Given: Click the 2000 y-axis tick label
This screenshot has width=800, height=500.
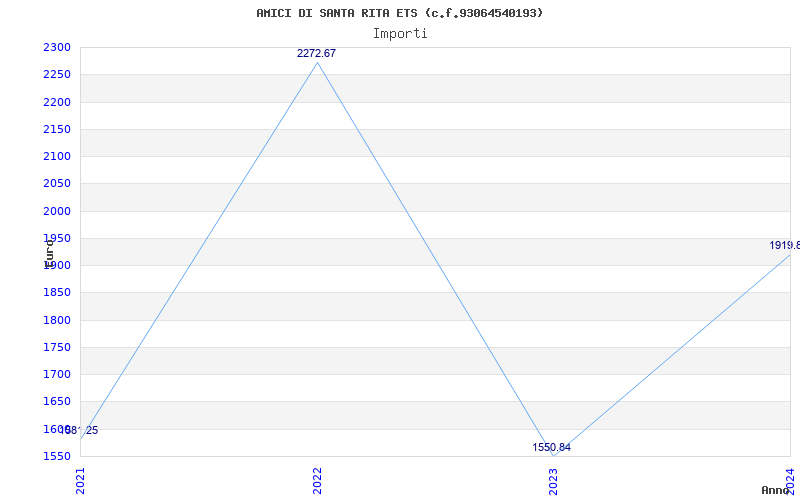Looking at the screenshot, I should coord(57,211).
